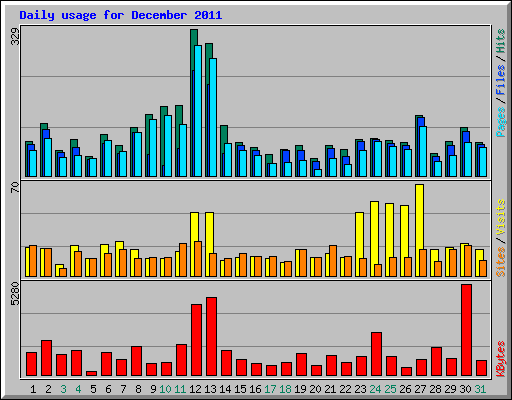
Task: Click weekend day 10 on the axis
Action: point(165,389)
